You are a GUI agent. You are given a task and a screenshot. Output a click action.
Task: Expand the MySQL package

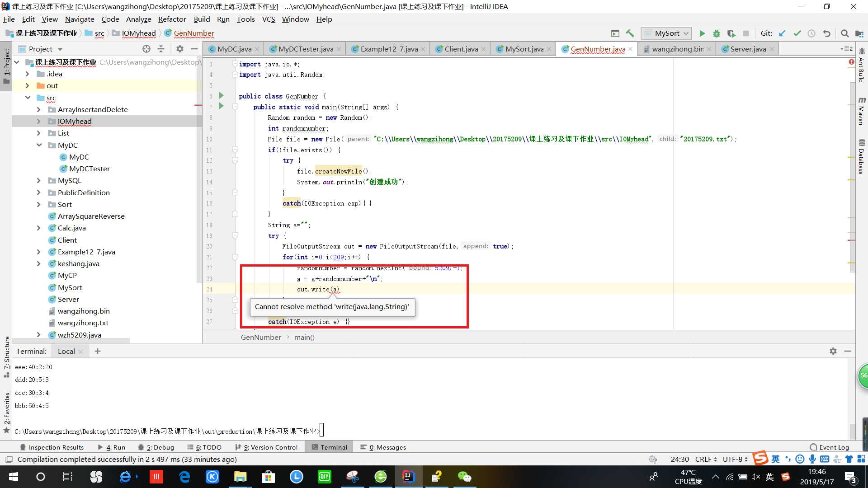coord(38,180)
